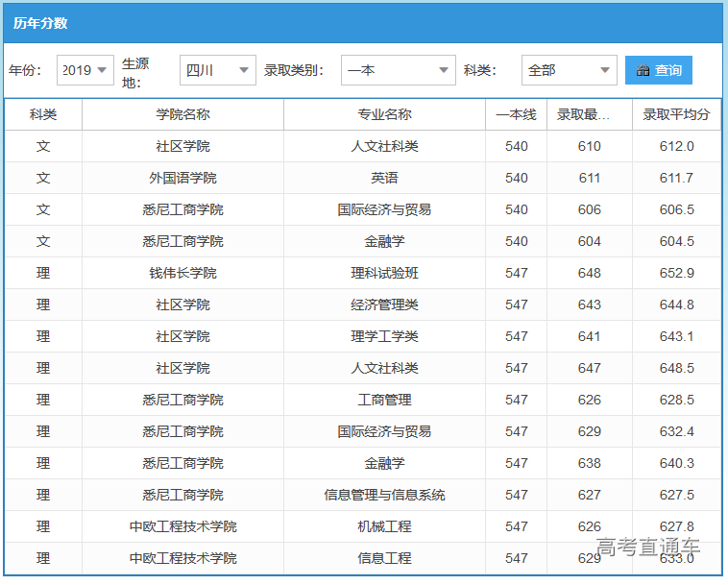The image size is (728, 585).
Task: Open the 年份 dropdown showing 2019
Action: pos(85,70)
